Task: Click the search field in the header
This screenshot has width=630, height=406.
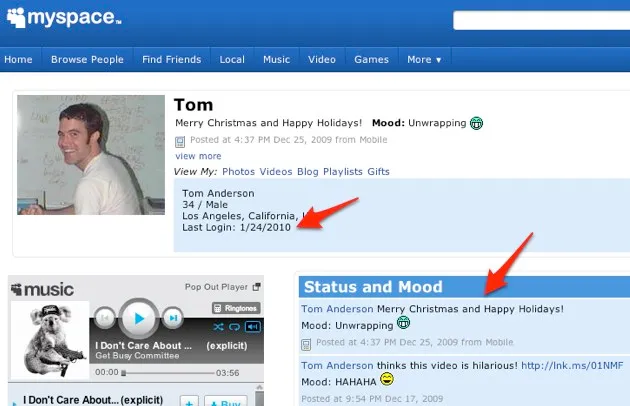Action: point(540,20)
